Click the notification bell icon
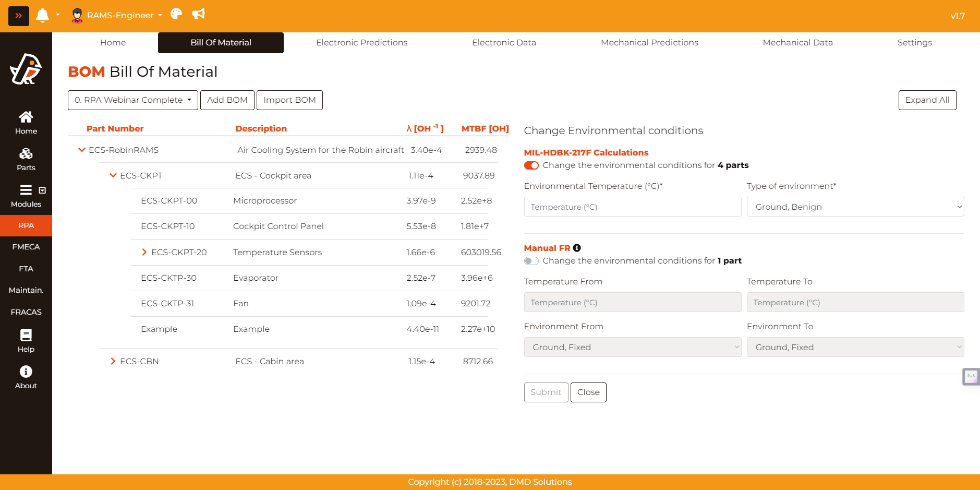This screenshot has height=490, width=980. (43, 16)
